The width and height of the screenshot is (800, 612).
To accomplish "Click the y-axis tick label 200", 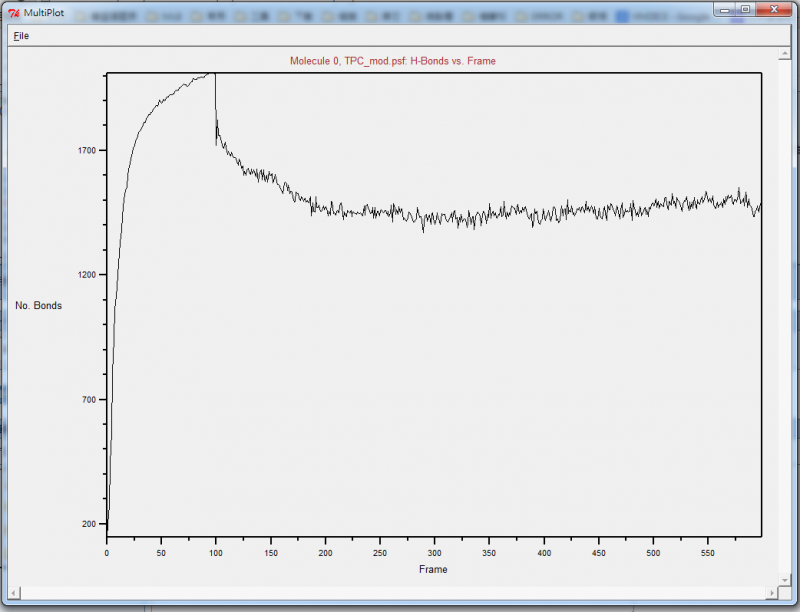I will [x=89, y=524].
